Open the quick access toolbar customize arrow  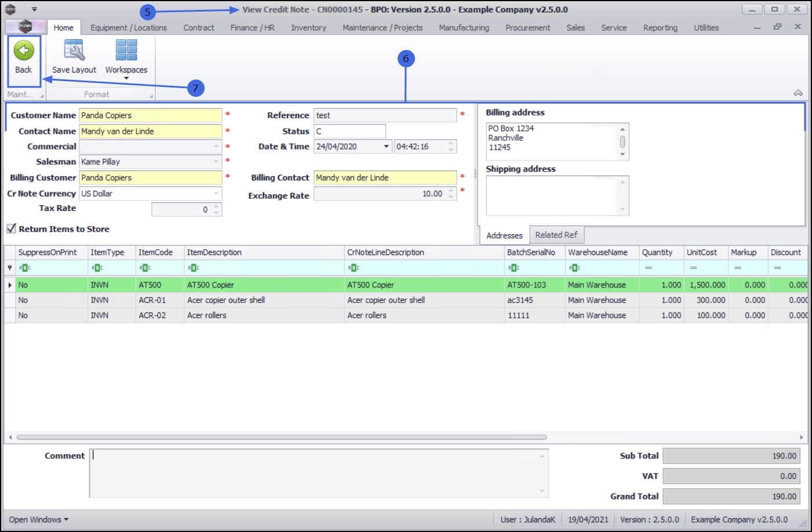pyautogui.click(x=34, y=9)
